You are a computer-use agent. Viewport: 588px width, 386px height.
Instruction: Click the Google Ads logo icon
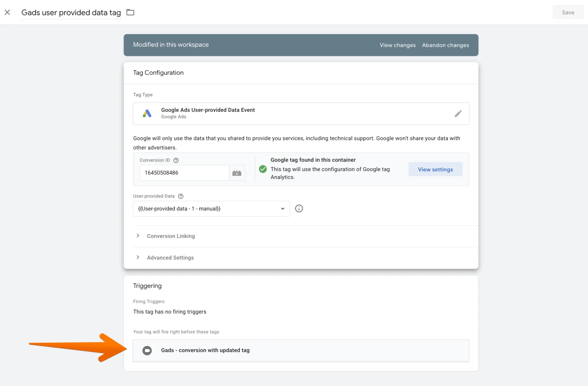pyautogui.click(x=147, y=114)
